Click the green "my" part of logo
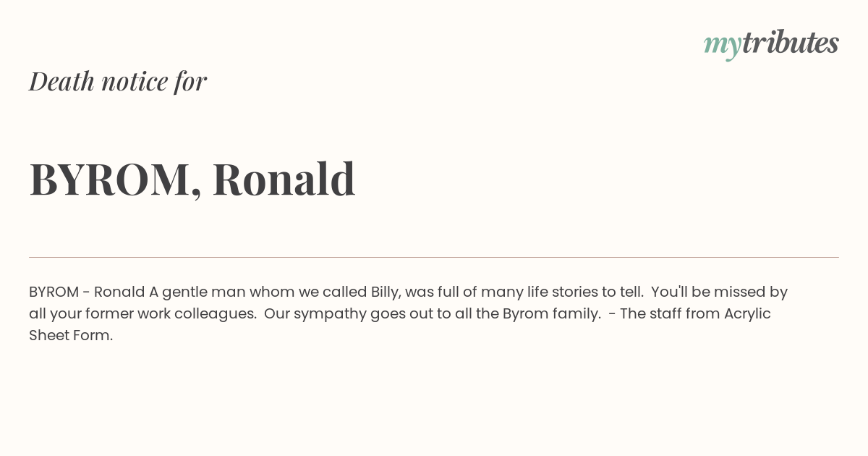The width and height of the screenshot is (868, 456). coord(722,46)
